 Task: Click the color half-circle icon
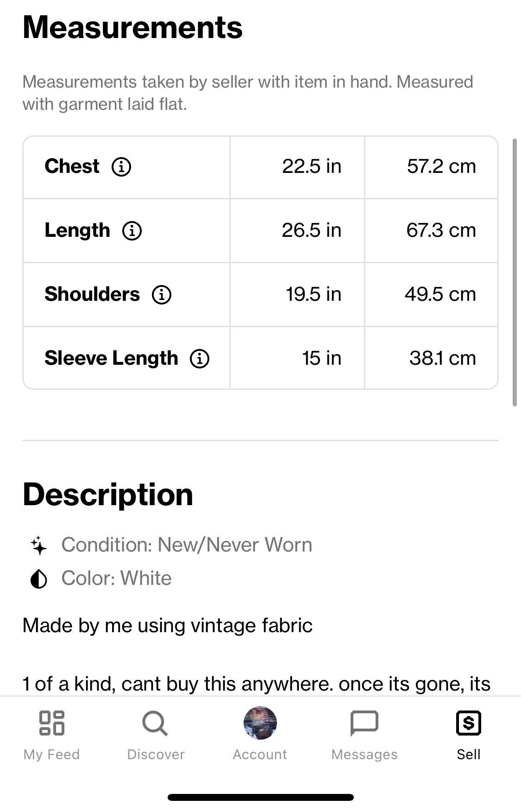39,579
